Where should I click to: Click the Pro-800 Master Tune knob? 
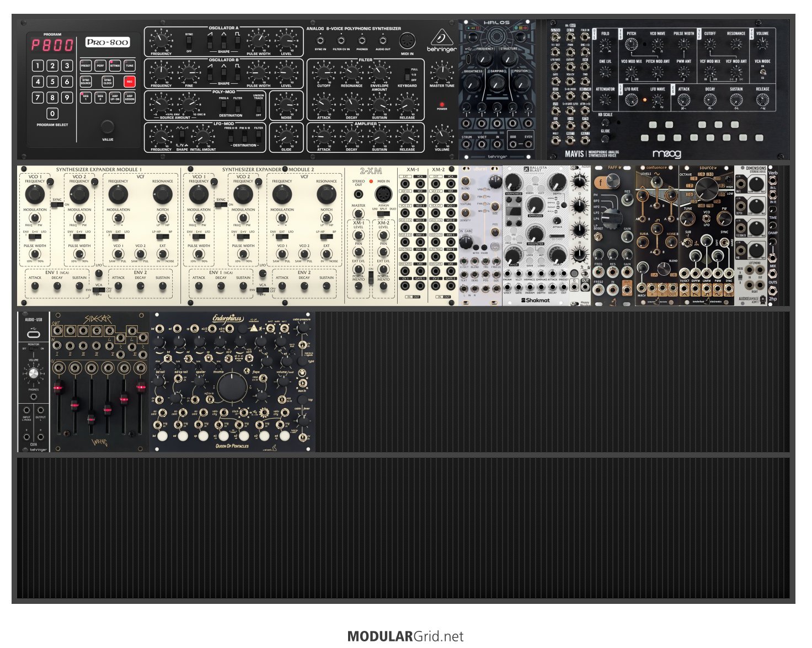click(441, 72)
